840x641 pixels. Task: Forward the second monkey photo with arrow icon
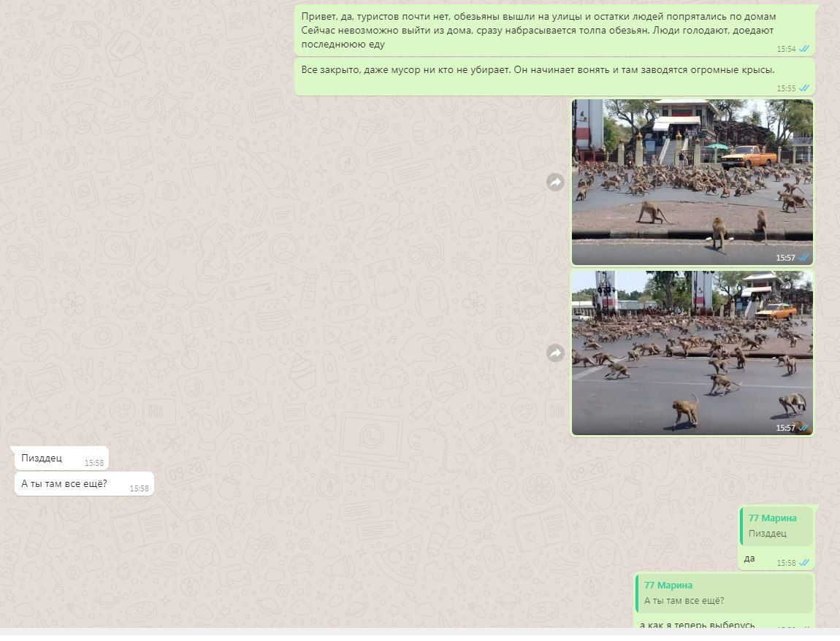pos(556,353)
